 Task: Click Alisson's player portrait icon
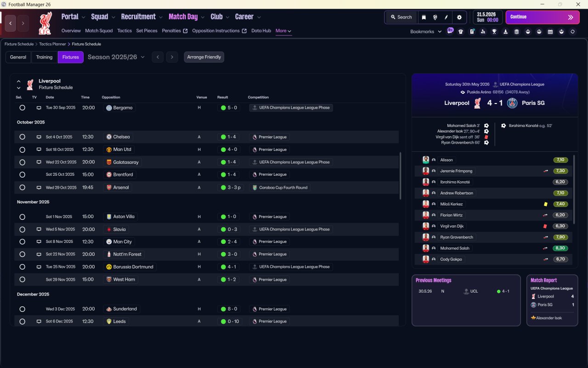tap(426, 160)
